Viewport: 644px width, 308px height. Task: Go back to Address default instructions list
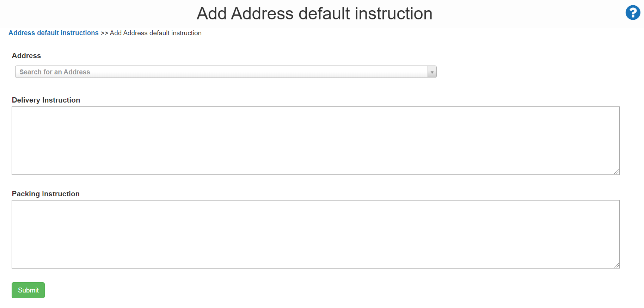[54, 33]
